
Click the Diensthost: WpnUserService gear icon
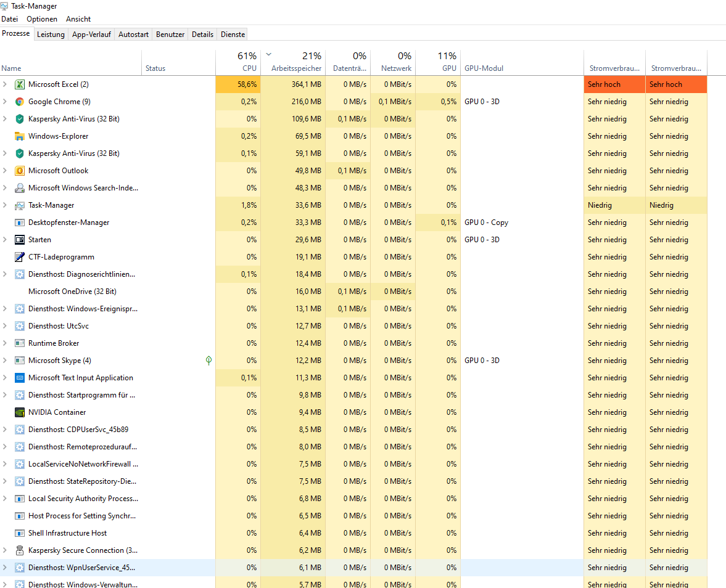(x=20, y=568)
